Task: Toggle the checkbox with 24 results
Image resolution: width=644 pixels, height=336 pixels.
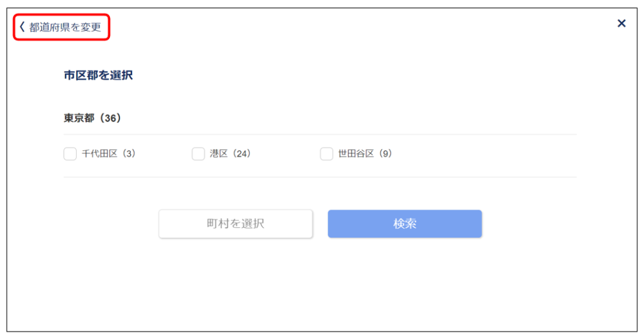Action: 198,154
